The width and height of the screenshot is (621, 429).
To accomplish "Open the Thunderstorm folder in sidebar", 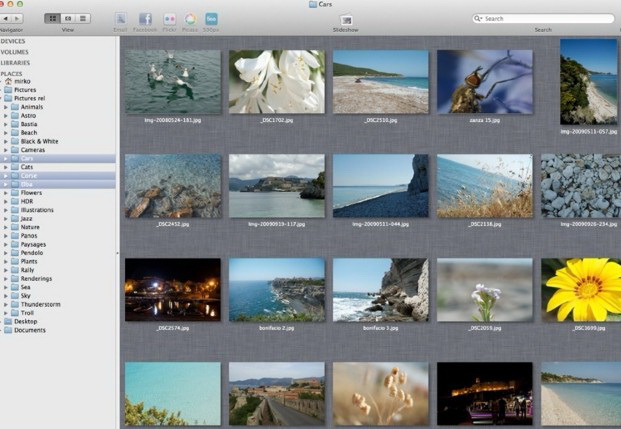I will tap(40, 304).
